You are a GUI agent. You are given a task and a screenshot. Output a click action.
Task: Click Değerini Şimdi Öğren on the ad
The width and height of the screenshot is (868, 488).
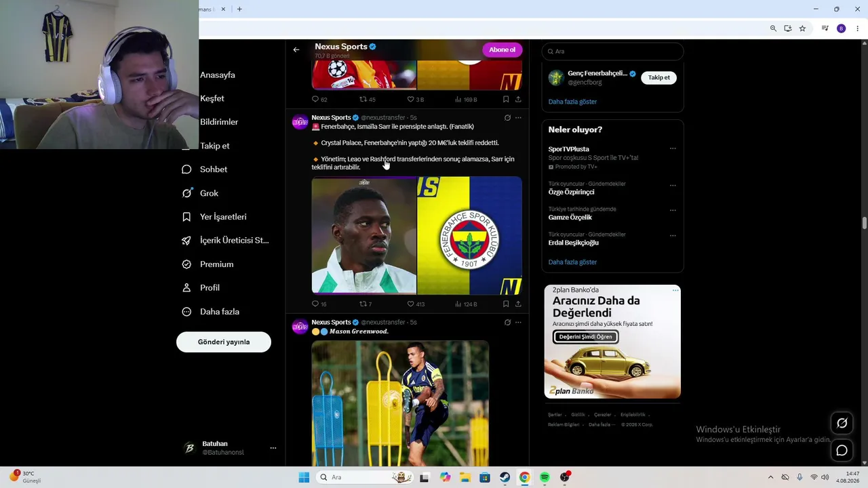point(585,337)
